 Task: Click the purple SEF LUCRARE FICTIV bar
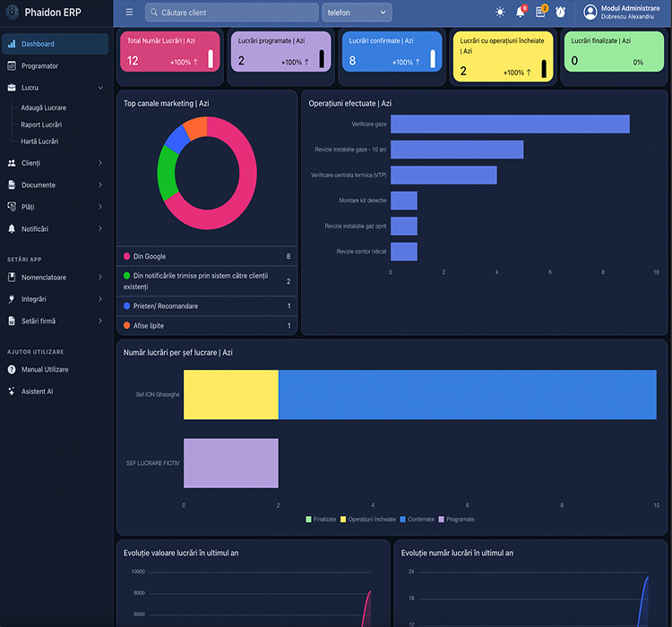coord(231,463)
